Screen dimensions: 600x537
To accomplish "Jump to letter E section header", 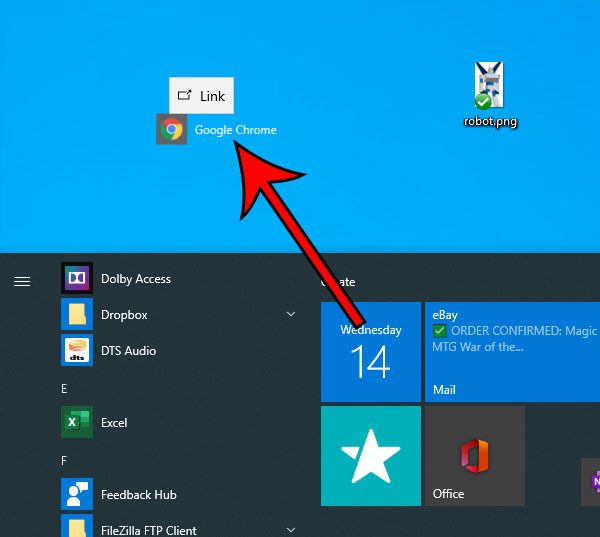I will pyautogui.click(x=64, y=388).
